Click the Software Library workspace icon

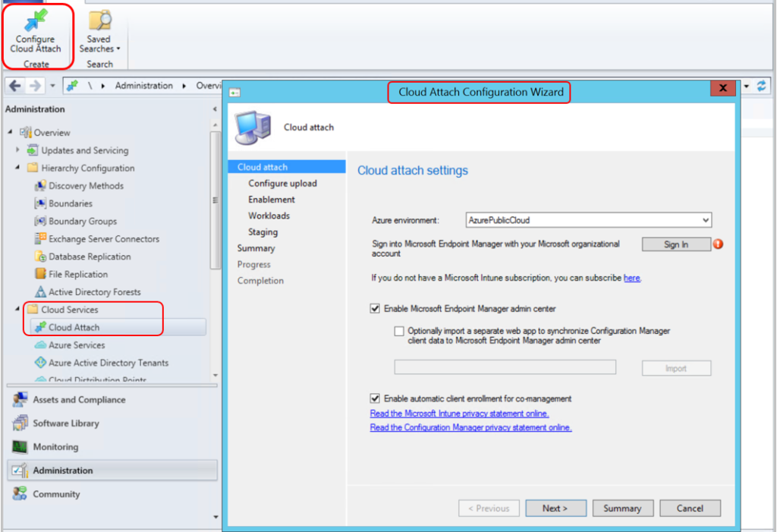[20, 423]
